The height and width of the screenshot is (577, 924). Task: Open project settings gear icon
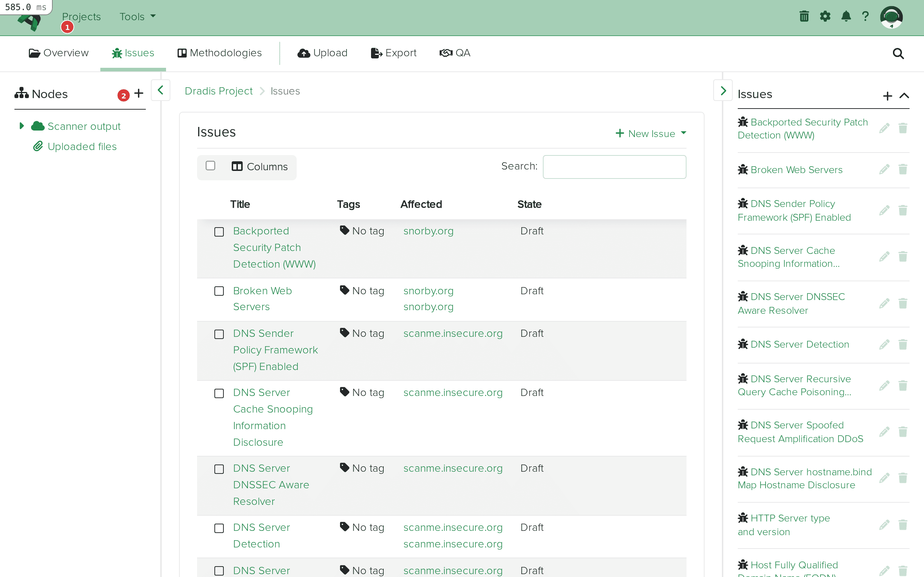point(825,16)
